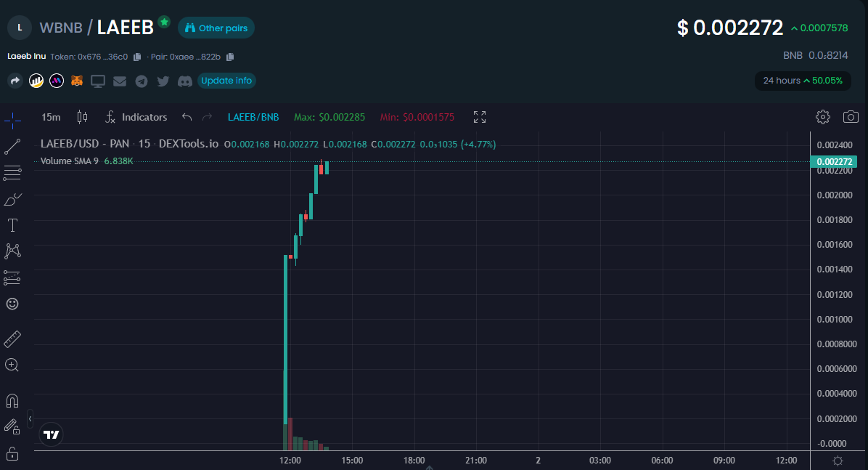Open Other pairs list
This screenshot has width=868, height=470.
coord(216,28)
